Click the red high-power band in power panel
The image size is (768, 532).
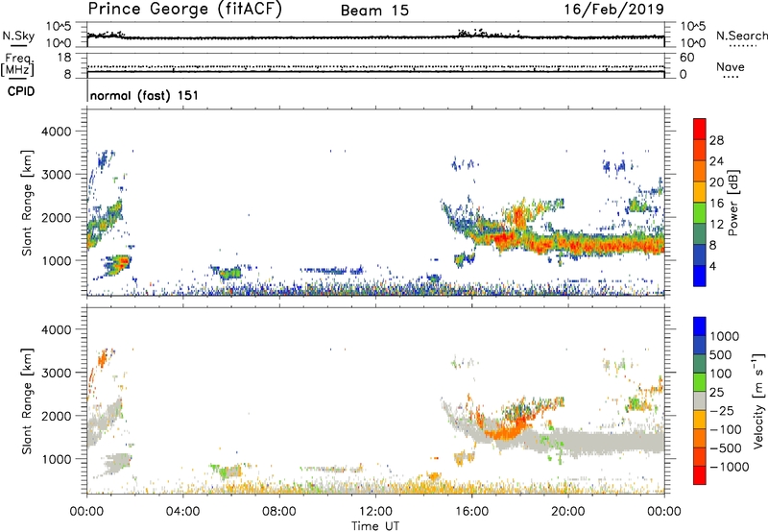pos(507,238)
